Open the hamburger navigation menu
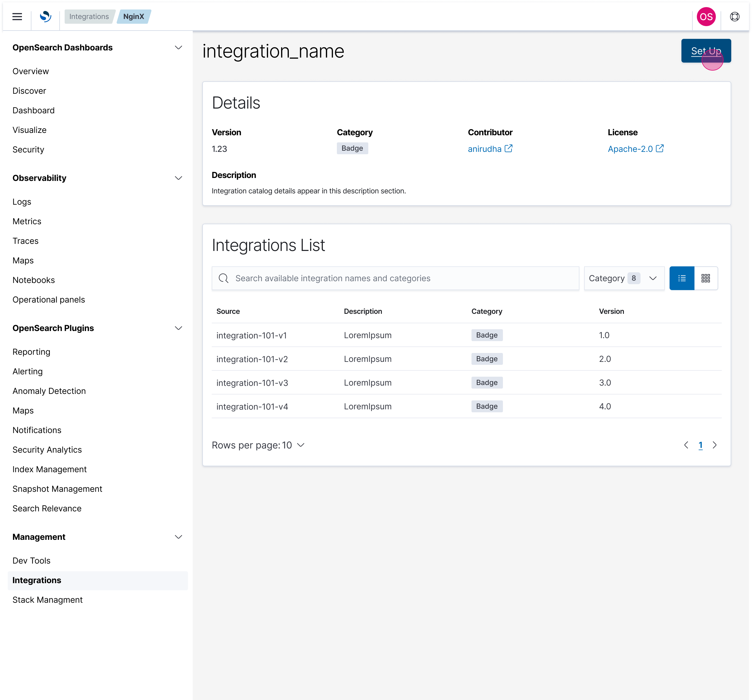The height and width of the screenshot is (700, 752). [x=17, y=17]
